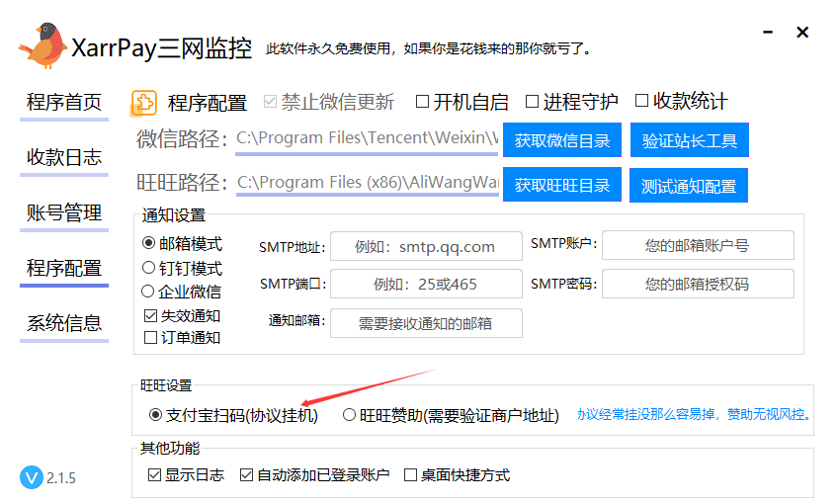840x504 pixels.
Task: Focus the SMTP地址 input field
Action: tap(426, 246)
